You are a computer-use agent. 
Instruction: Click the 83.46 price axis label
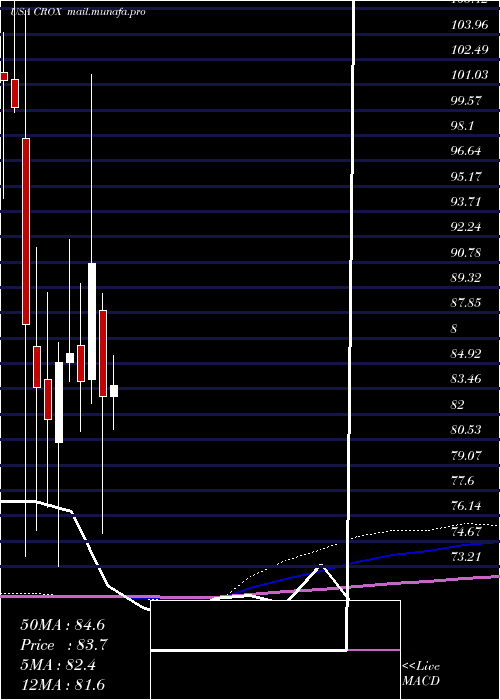pyautogui.click(x=467, y=379)
